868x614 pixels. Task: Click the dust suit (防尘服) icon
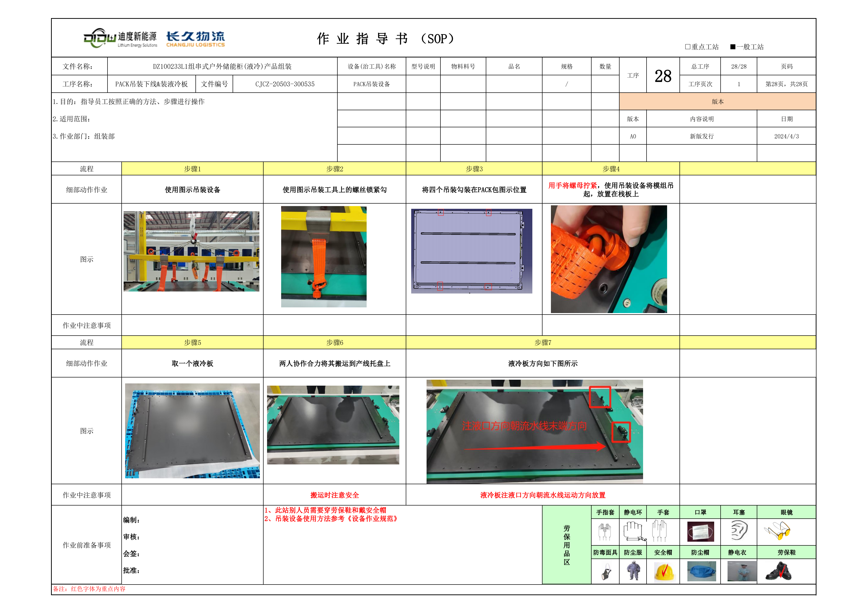click(x=633, y=571)
